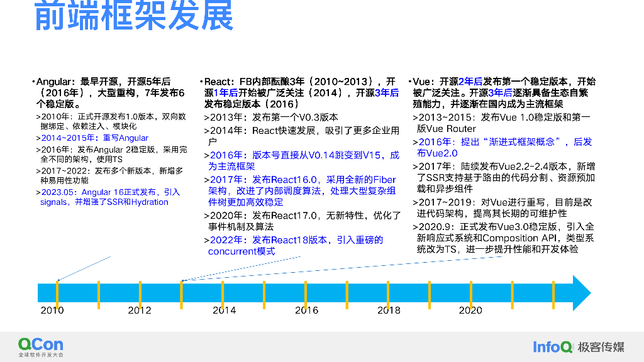Image resolution: width=644 pixels, height=362 pixels.
Task: Select the Vue heading paragraph
Action: coord(502,93)
